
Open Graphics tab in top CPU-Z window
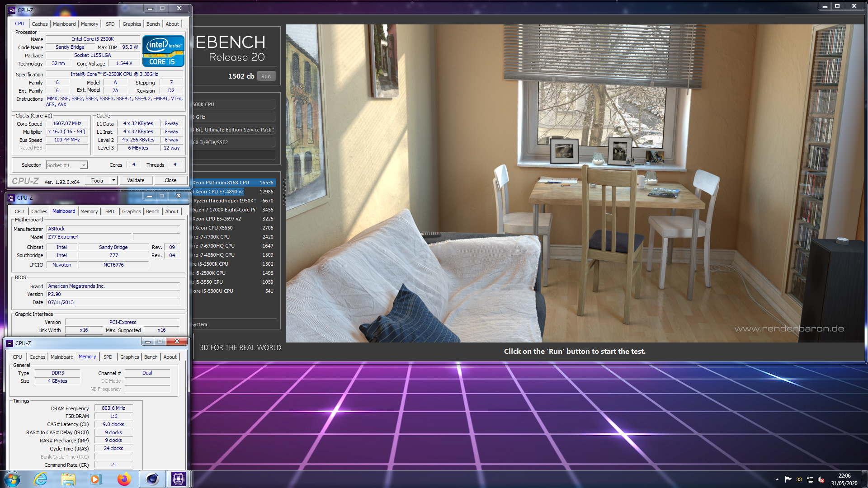coord(132,24)
